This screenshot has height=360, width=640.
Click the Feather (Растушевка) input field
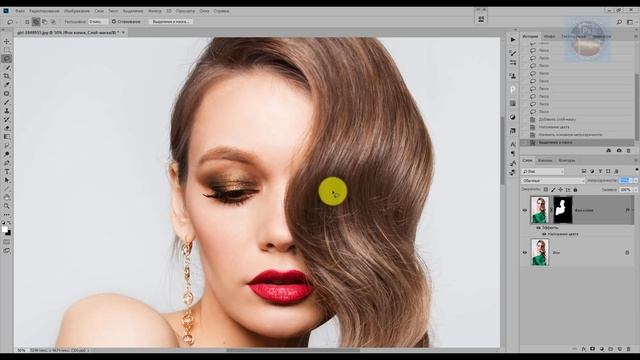[98, 22]
